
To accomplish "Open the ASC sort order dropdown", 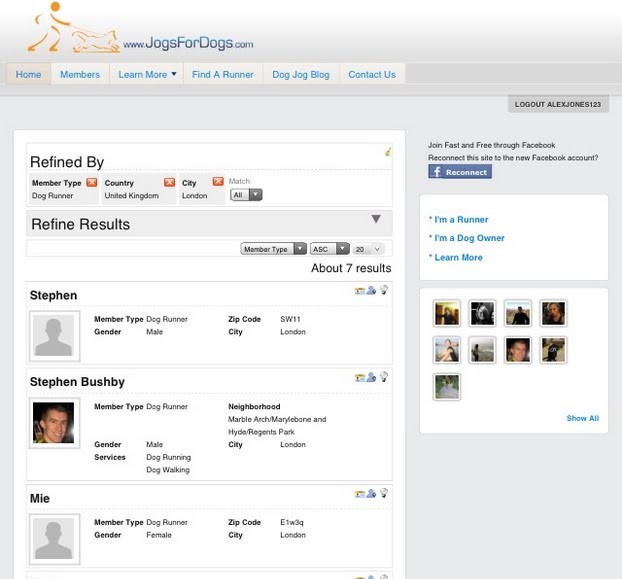I will click(x=329, y=249).
